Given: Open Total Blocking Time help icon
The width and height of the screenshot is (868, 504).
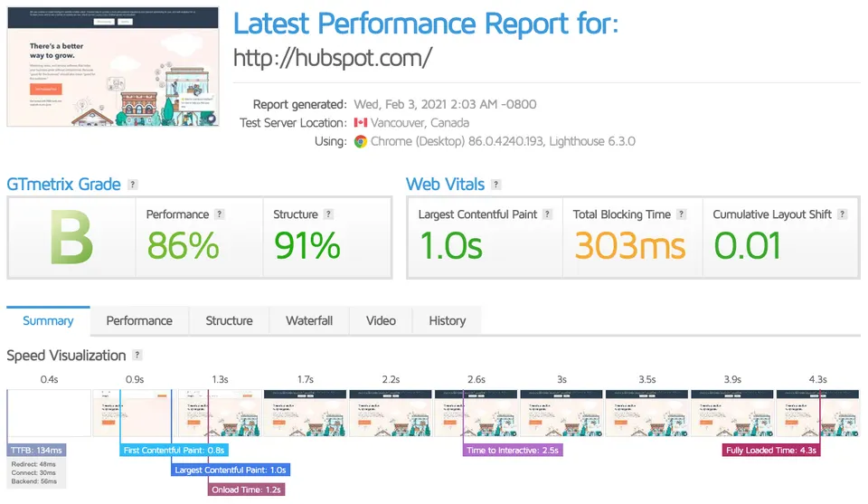Looking at the screenshot, I should pyautogui.click(x=682, y=214).
